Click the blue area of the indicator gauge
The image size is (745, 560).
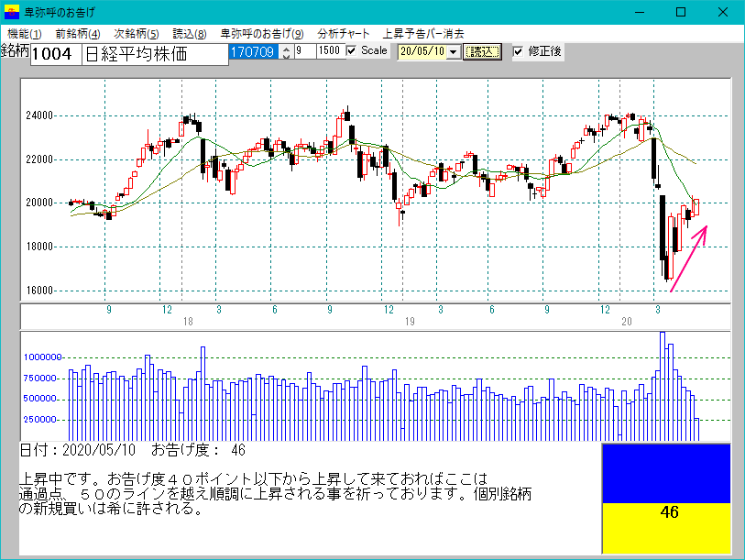tap(666, 474)
